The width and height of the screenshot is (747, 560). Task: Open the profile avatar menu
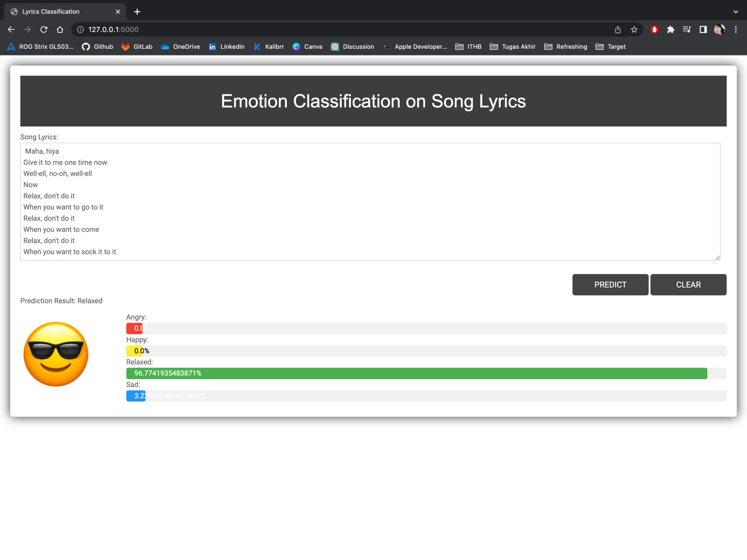pyautogui.click(x=719, y=30)
